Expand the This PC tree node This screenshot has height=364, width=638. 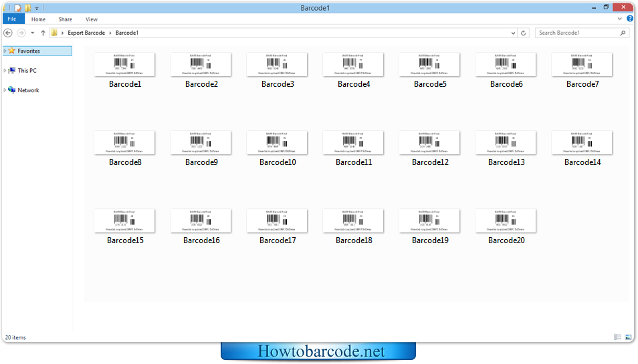click(4, 70)
